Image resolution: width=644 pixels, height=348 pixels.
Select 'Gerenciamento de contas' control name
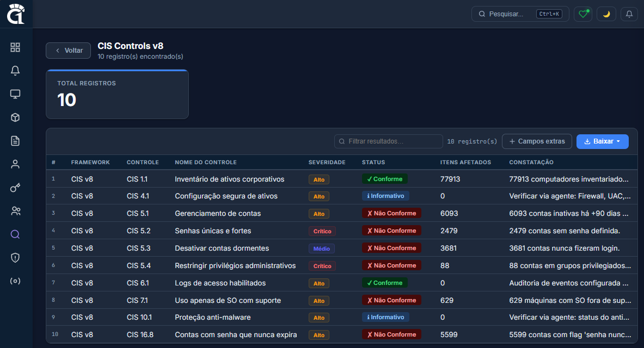click(x=218, y=213)
